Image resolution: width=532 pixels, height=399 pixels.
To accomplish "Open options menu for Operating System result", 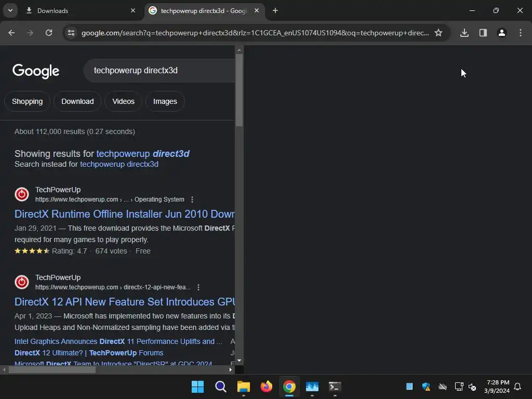I will tap(192, 199).
